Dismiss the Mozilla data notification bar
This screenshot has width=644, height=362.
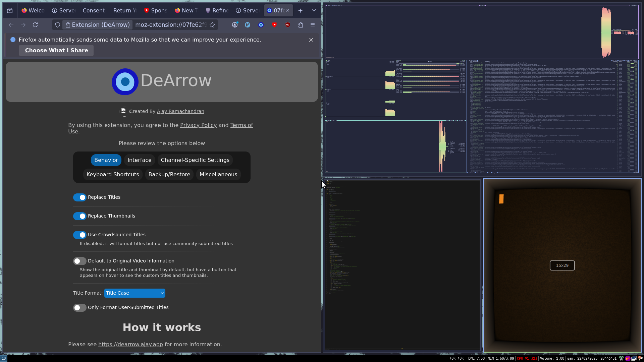click(x=311, y=40)
